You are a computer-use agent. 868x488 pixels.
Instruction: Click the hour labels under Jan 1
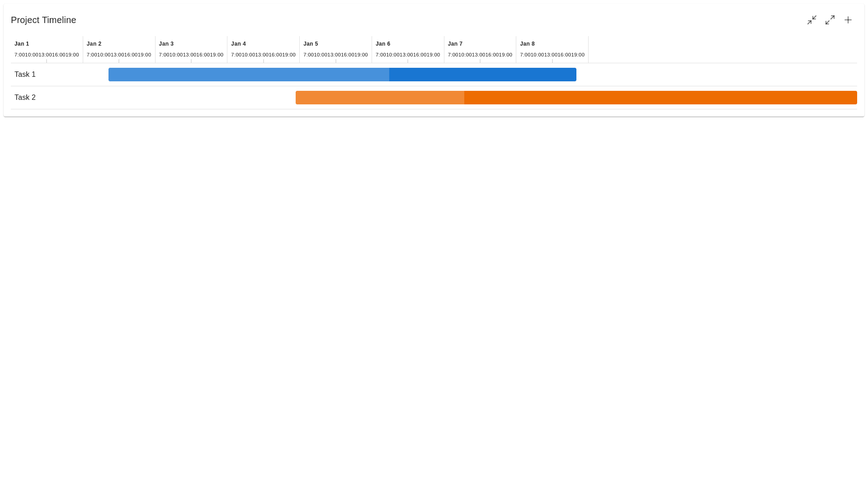[47, 55]
